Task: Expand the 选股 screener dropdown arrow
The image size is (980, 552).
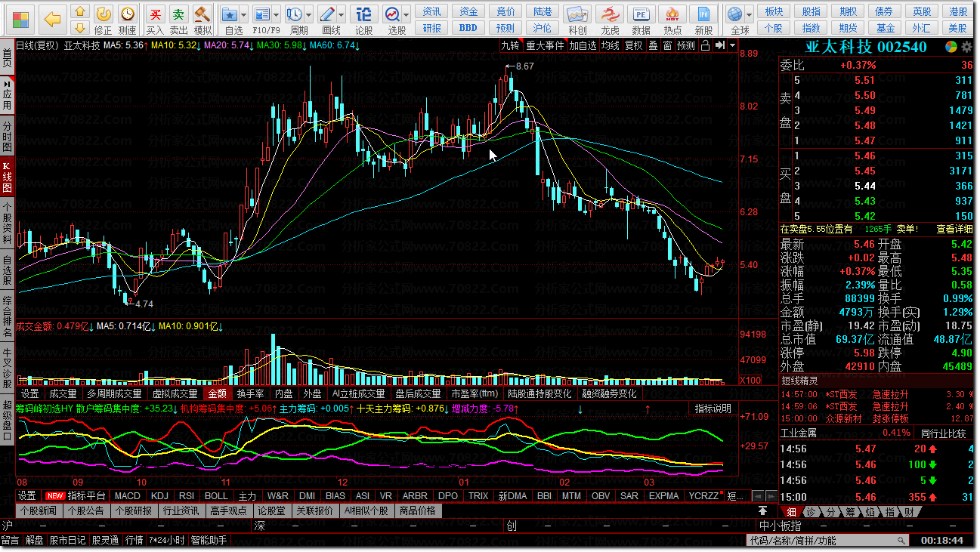Action: [x=407, y=14]
